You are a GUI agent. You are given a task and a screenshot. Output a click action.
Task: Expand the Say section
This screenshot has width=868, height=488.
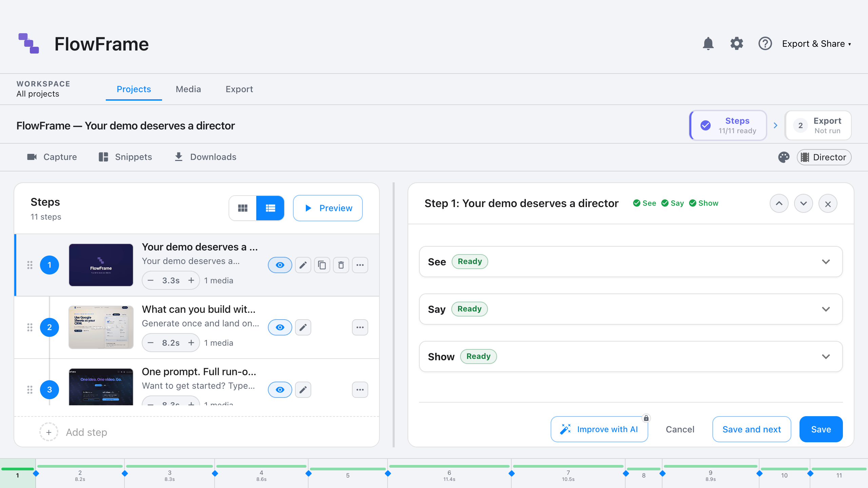pyautogui.click(x=631, y=309)
